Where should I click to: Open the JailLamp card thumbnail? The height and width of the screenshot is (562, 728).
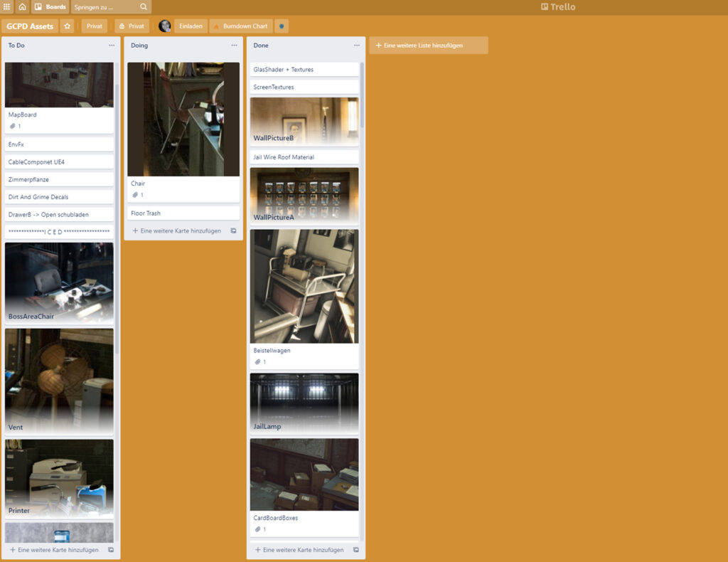pyautogui.click(x=304, y=402)
